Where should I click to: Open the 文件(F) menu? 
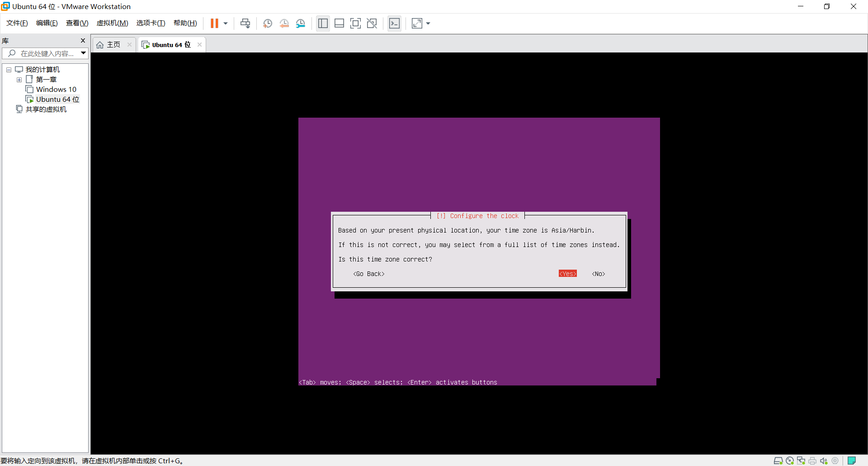coord(17,23)
